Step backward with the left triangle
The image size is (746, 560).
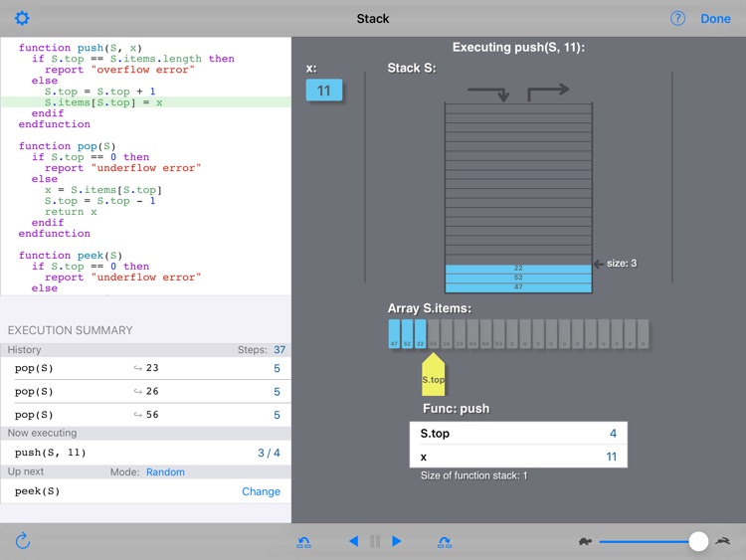point(353,541)
